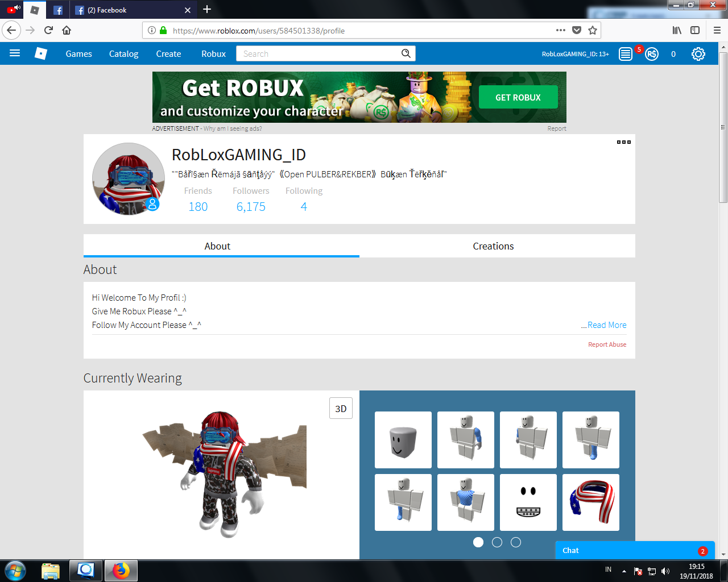This screenshot has height=582, width=728.
Task: Open the Roblox hamburger navigation menu
Action: click(x=15, y=53)
